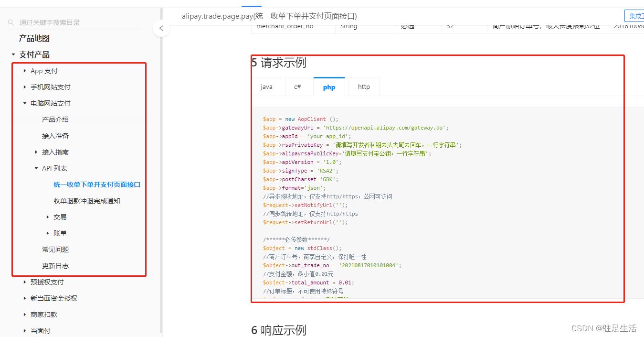Viewport: 644px width, 337px height.
Task: Open 商家扣款 entry
Action: [x=44, y=315]
